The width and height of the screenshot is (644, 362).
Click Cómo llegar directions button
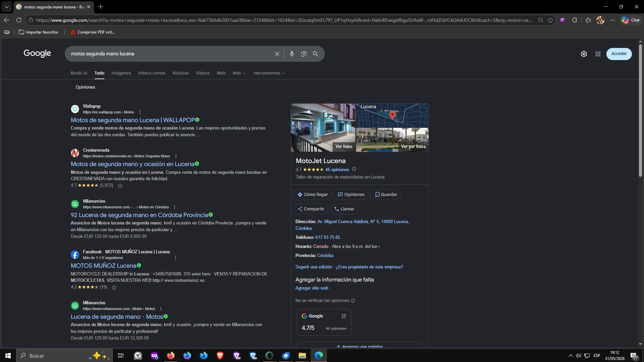pos(312,195)
